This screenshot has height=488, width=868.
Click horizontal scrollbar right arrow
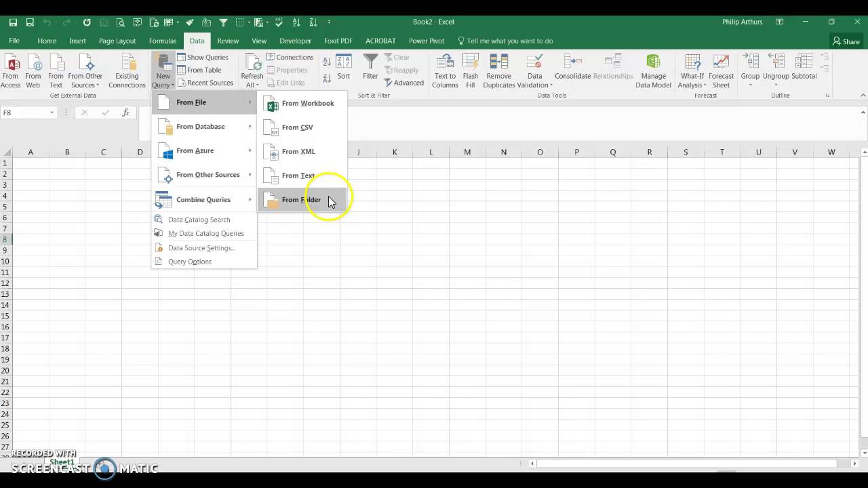854,464
